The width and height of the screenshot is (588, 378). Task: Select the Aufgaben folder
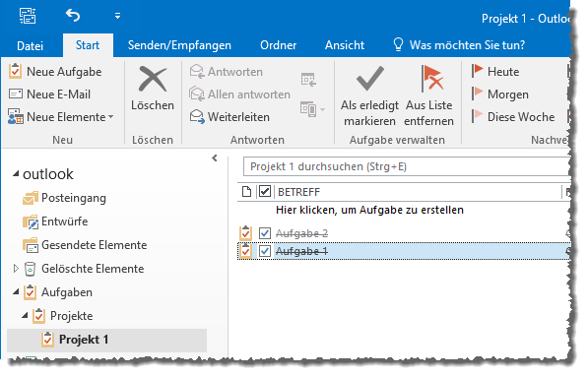coord(58,292)
